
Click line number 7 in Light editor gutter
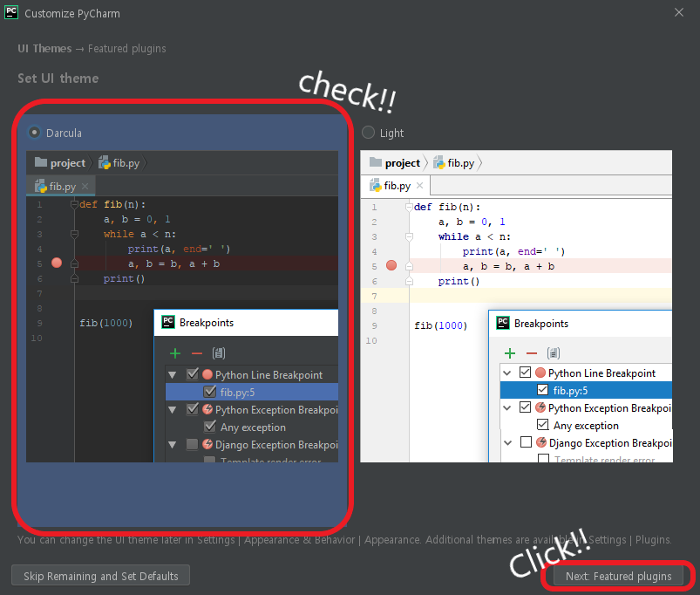(374, 296)
